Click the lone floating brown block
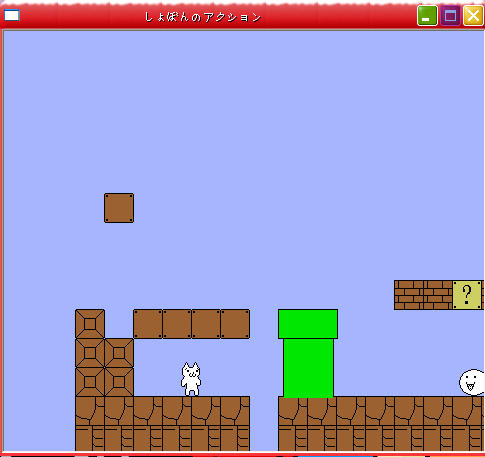Screen dimensions: 485x457 119,208
